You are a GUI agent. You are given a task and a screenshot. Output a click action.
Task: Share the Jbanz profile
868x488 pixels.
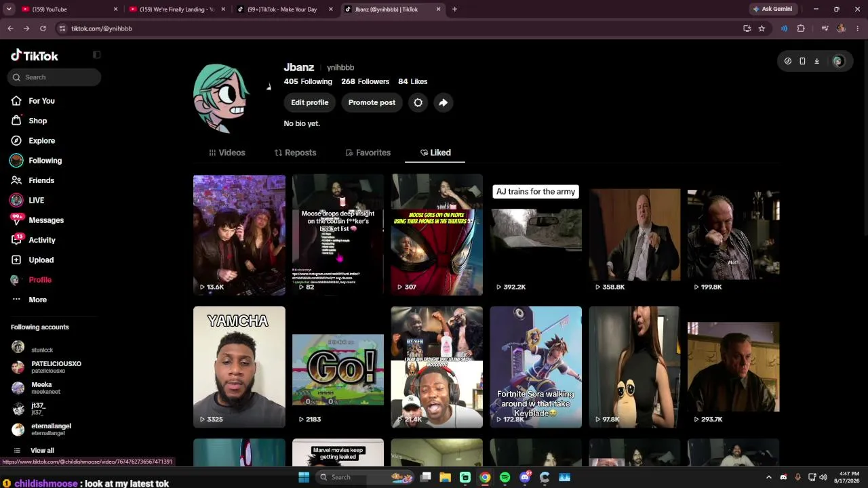coord(443,102)
